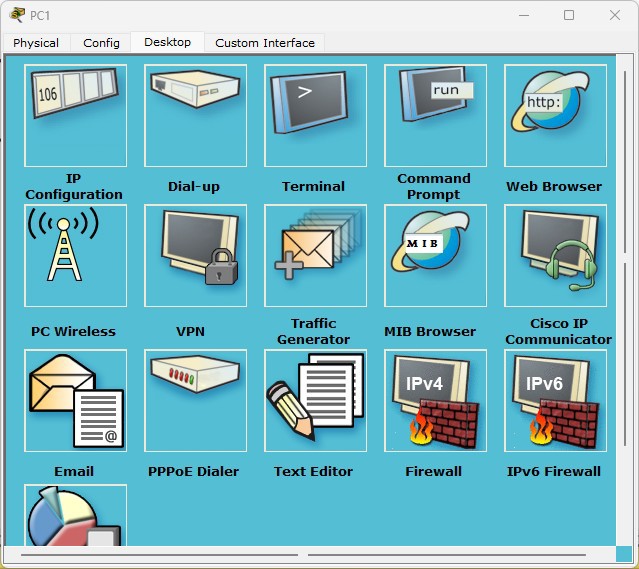639x569 pixels.
Task: Click the 'MIB Browser' label text
Action: [x=430, y=331]
